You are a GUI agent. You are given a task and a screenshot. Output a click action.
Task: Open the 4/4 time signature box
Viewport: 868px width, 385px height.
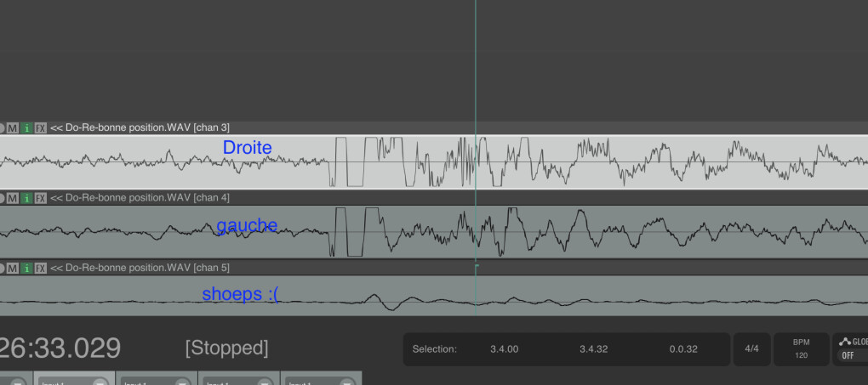pyautogui.click(x=751, y=349)
